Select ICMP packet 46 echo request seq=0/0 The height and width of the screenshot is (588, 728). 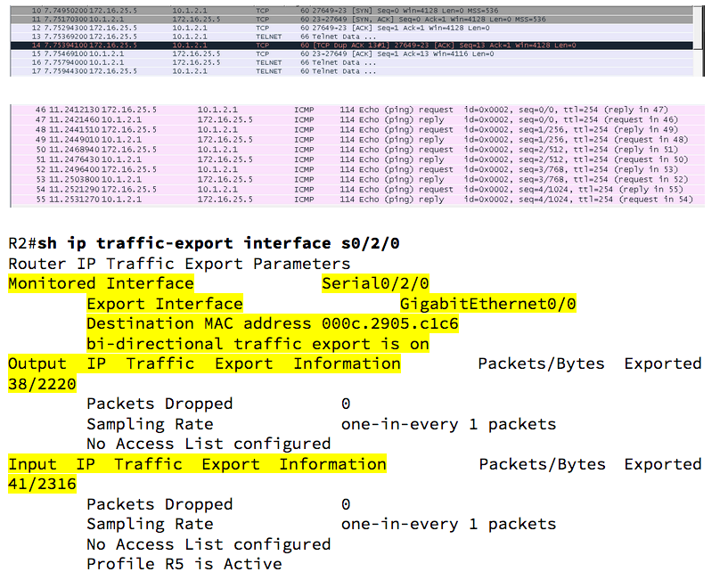click(358, 110)
